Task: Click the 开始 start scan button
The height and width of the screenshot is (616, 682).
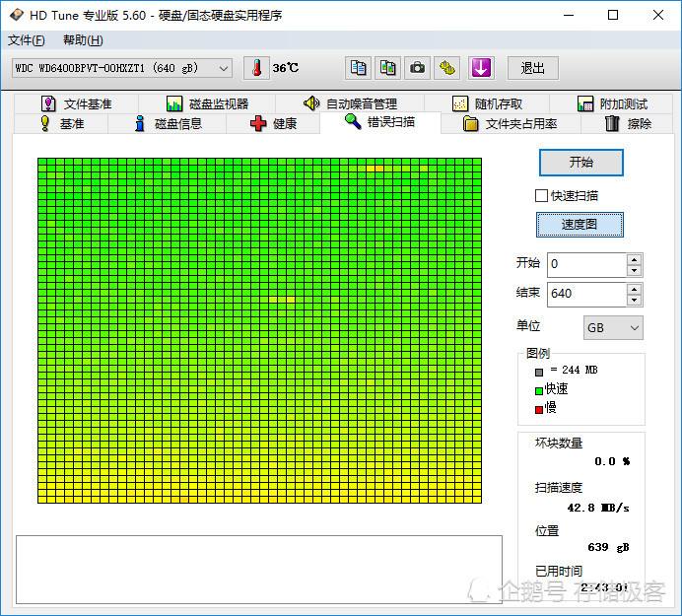Action: coord(581,163)
